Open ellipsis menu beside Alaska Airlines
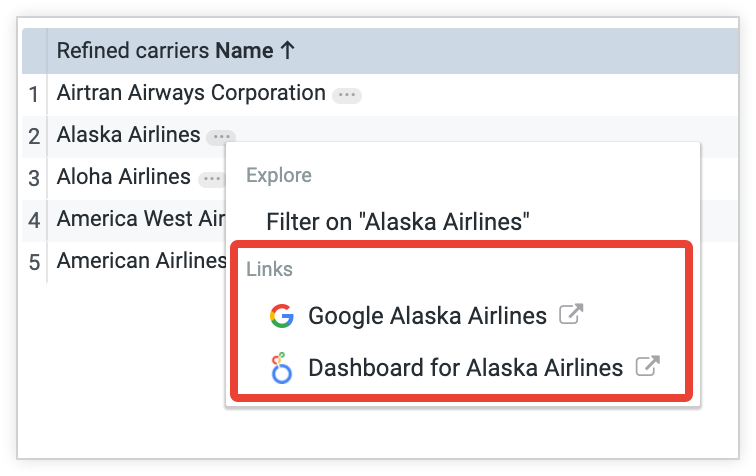This screenshot has width=756, height=476. point(221,136)
